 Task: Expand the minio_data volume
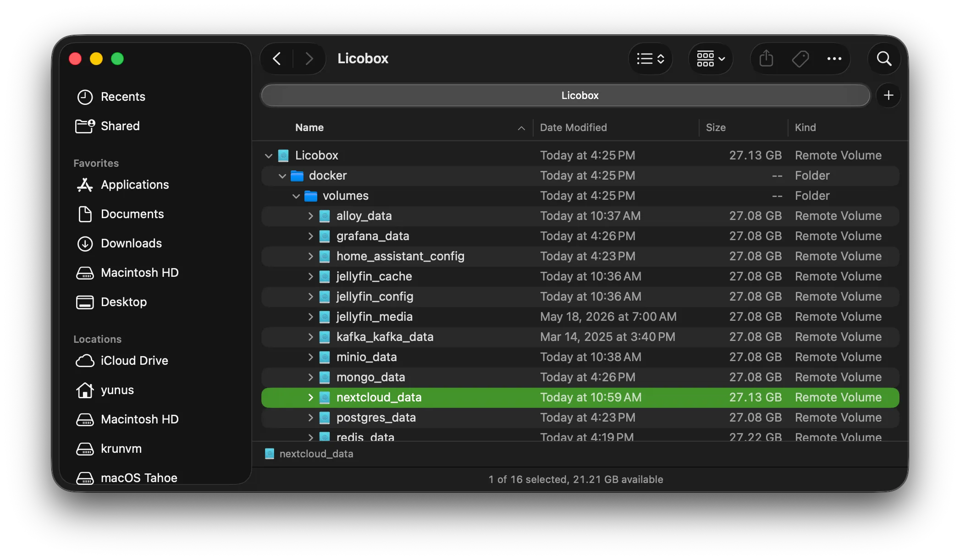[310, 357]
